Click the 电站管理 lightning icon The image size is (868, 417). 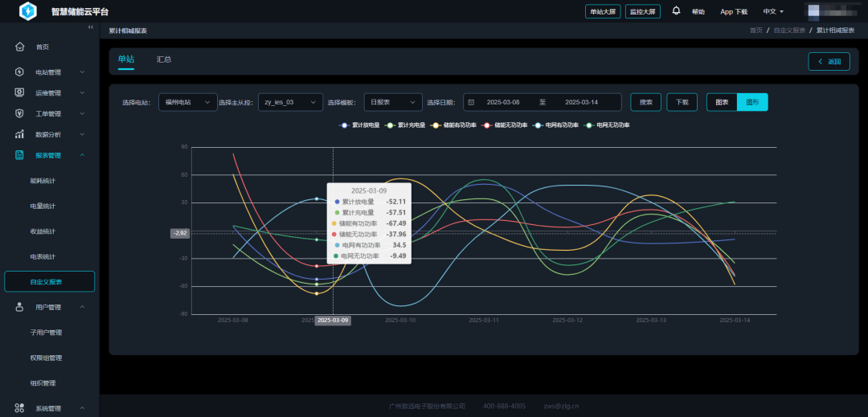(x=20, y=72)
